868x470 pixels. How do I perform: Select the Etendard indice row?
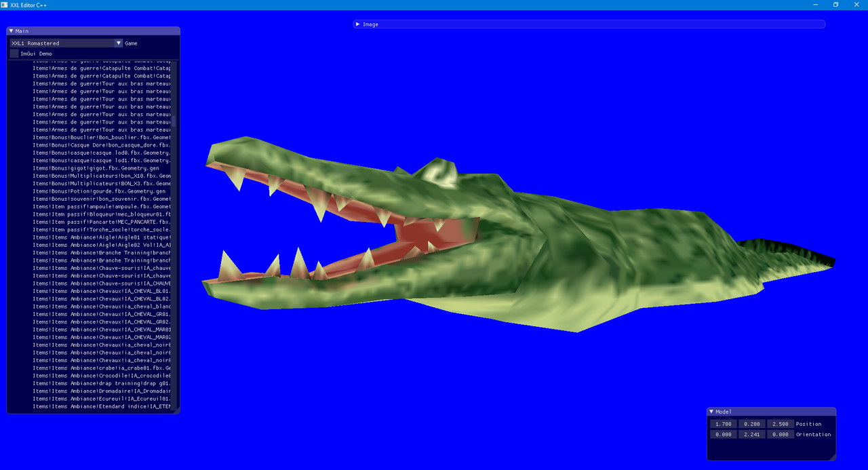[x=102, y=406]
